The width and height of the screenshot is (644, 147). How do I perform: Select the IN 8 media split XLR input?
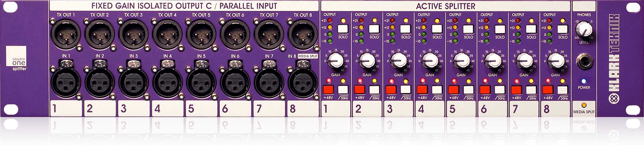point(302,81)
